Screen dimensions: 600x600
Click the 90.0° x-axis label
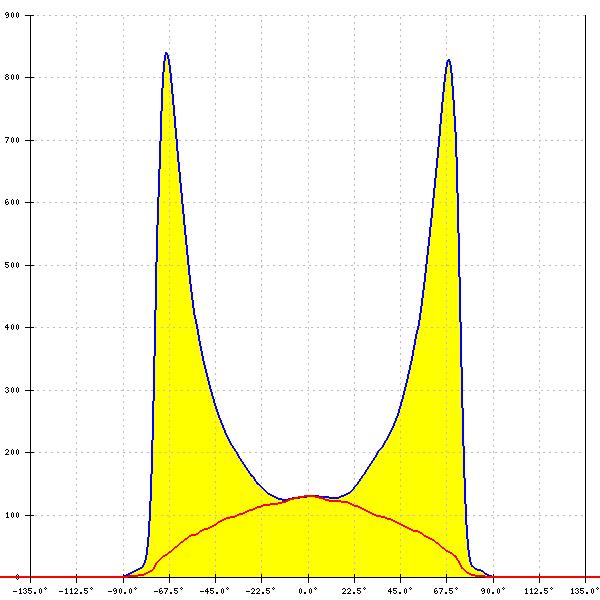pos(493,591)
